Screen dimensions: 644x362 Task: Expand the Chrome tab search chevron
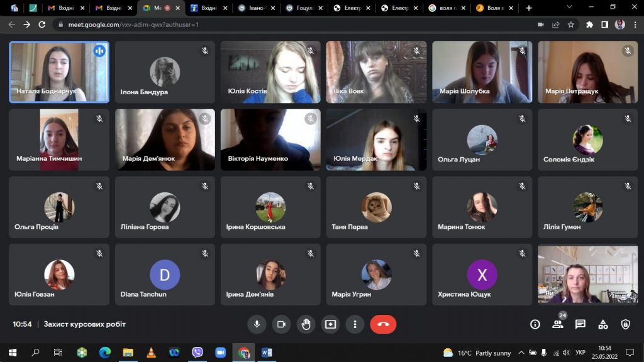click(x=569, y=7)
